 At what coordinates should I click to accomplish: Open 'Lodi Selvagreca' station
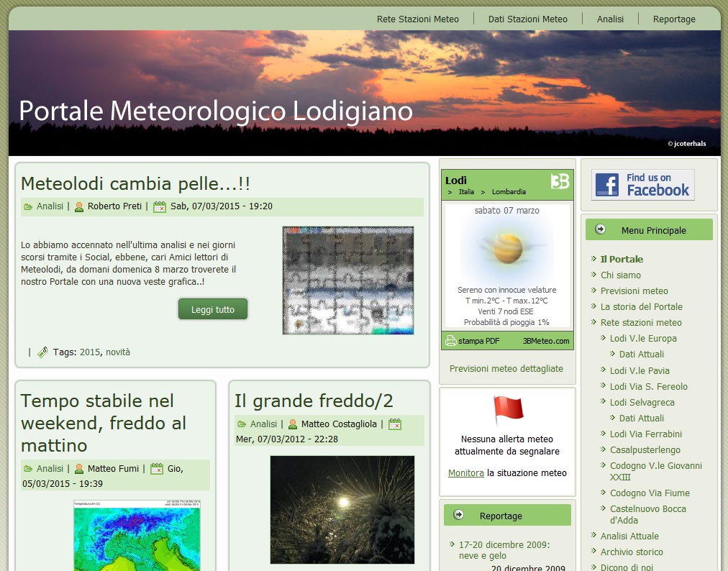(x=642, y=403)
